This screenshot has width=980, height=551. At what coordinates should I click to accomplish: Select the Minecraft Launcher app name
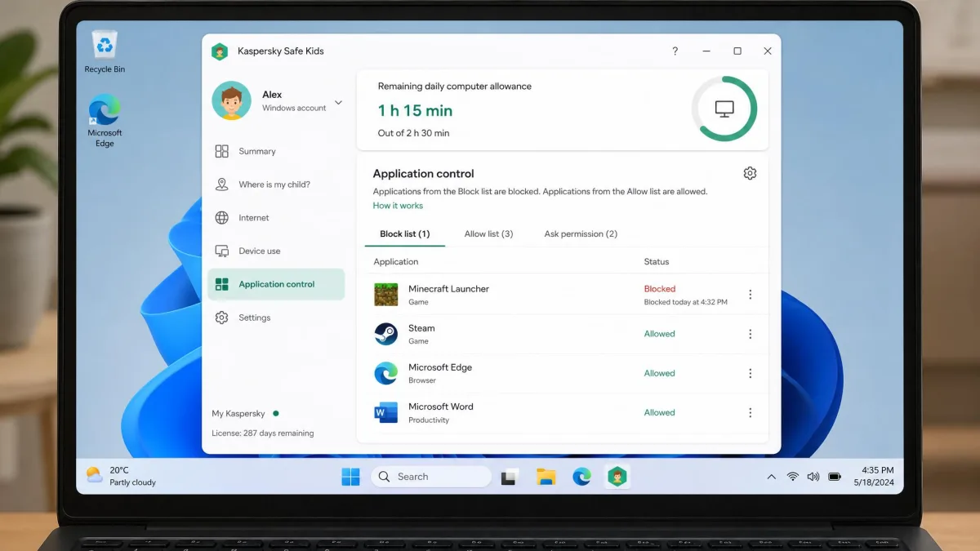click(x=448, y=289)
